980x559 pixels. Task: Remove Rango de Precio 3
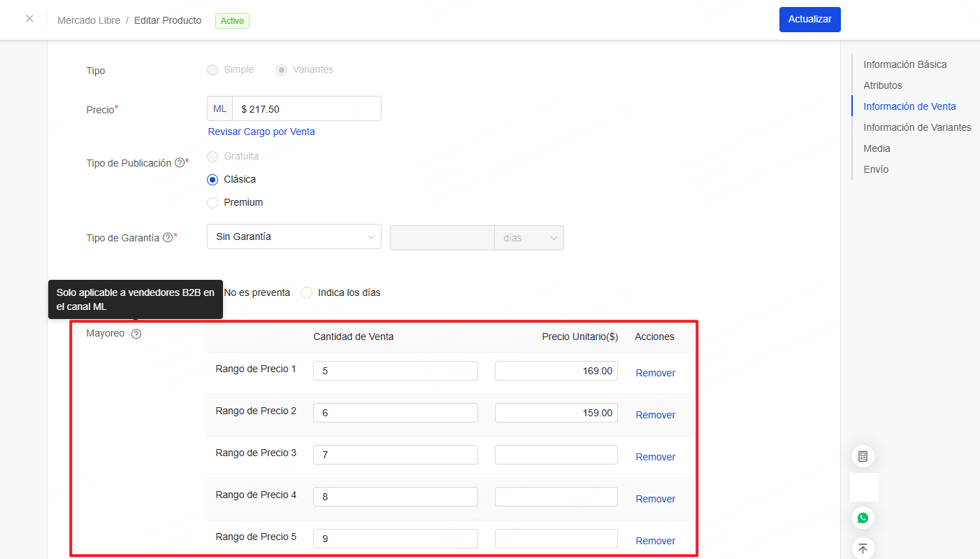pos(655,457)
